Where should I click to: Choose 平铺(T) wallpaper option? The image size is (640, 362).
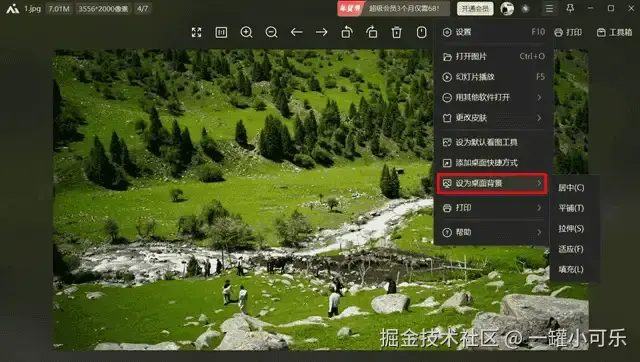click(571, 208)
